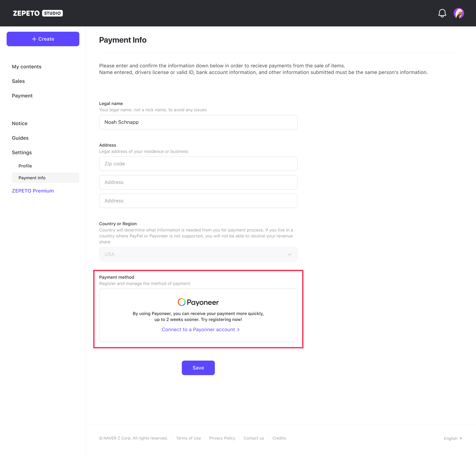Open the notifications bell icon
Screen dimensions: 476x457
pyautogui.click(x=442, y=13)
